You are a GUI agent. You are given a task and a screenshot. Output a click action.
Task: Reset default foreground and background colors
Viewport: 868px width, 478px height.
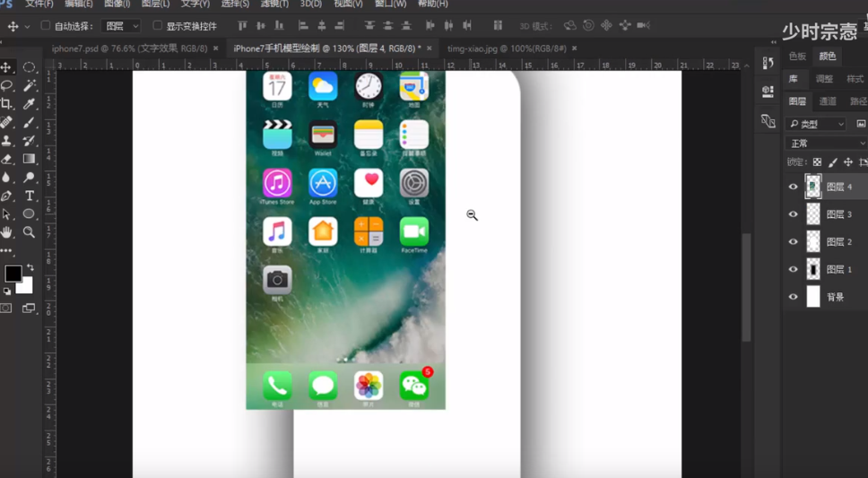(x=6, y=291)
